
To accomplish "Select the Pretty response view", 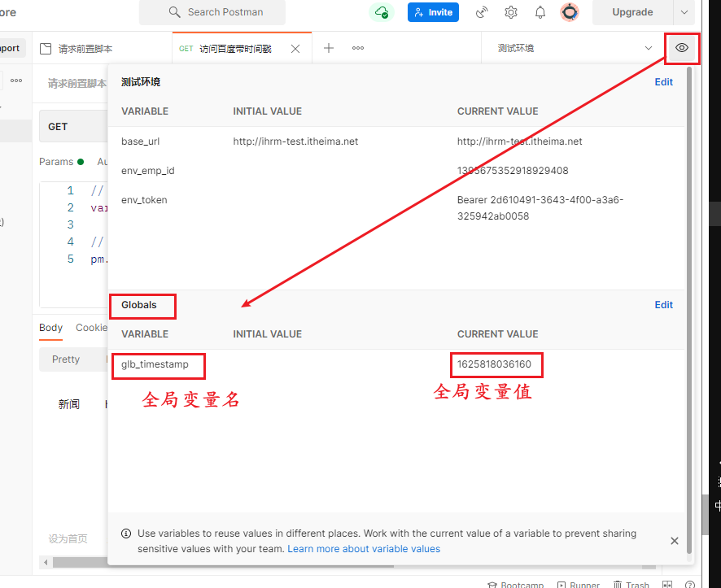I will click(66, 359).
